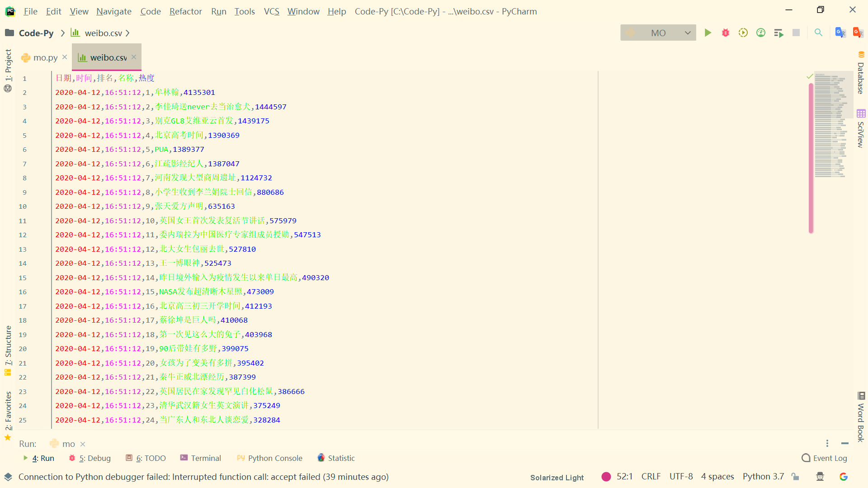Image resolution: width=868 pixels, height=488 pixels.
Task: Click the blue Google Translate icon
Action: 840,33
